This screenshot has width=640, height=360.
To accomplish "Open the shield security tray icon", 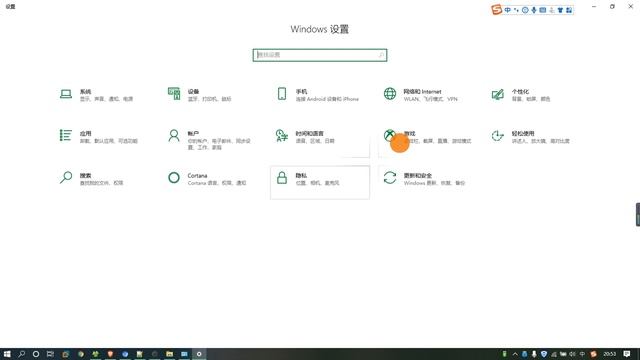I will (x=544, y=354).
